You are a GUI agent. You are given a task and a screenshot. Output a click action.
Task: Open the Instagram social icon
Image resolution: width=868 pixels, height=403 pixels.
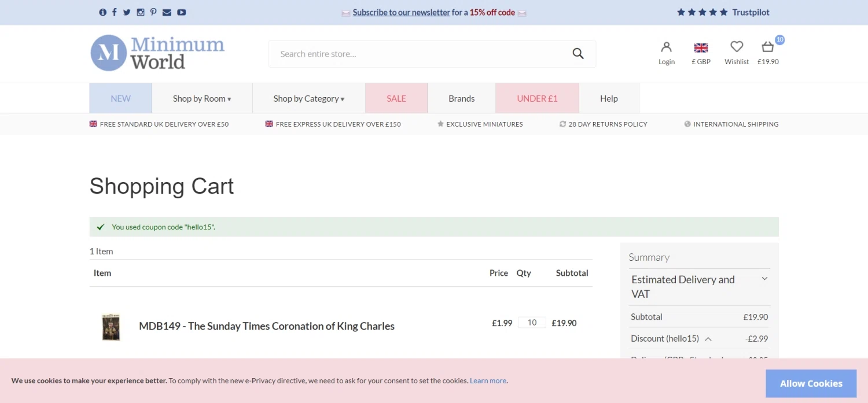140,12
